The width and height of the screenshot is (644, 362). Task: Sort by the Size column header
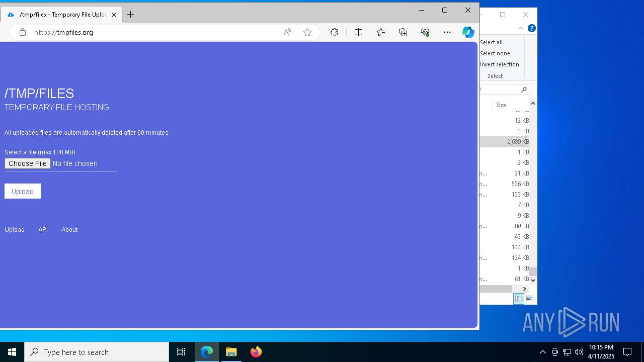tap(510, 105)
